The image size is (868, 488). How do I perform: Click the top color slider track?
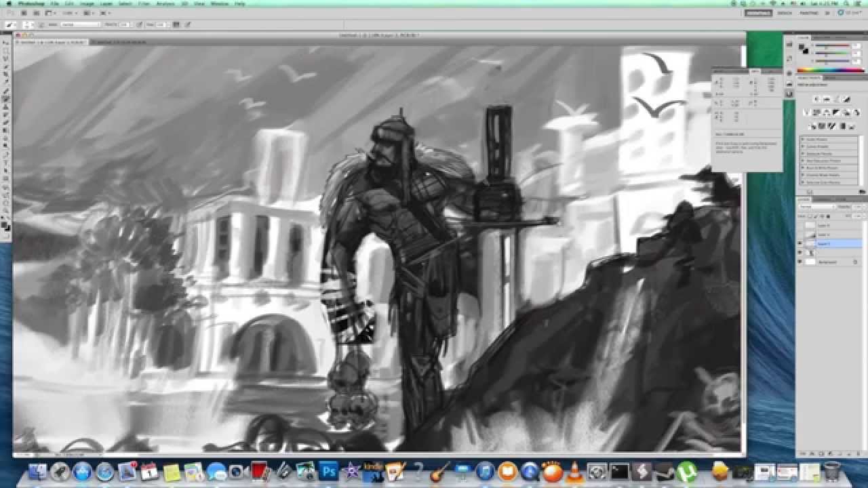pyautogui.click(x=832, y=45)
